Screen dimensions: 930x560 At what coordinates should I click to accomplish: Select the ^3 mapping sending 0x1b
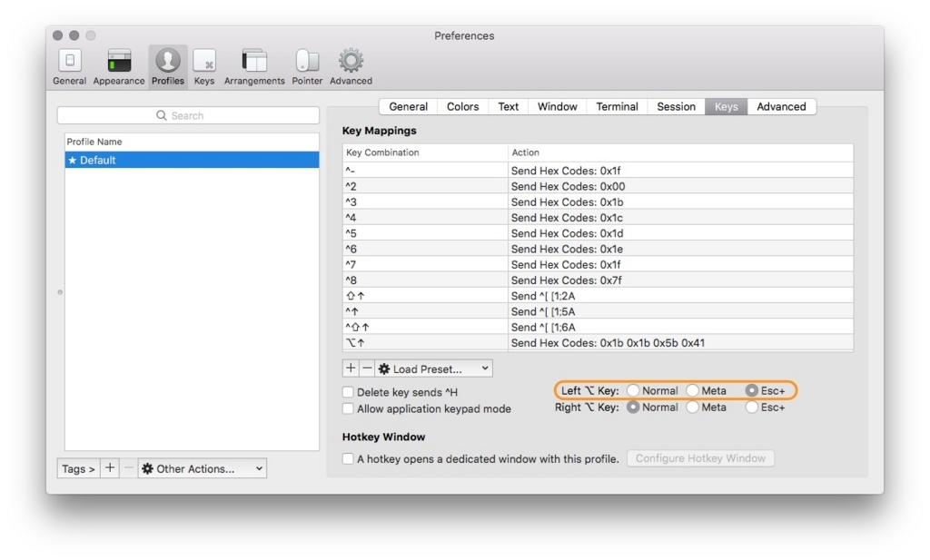[598, 202]
